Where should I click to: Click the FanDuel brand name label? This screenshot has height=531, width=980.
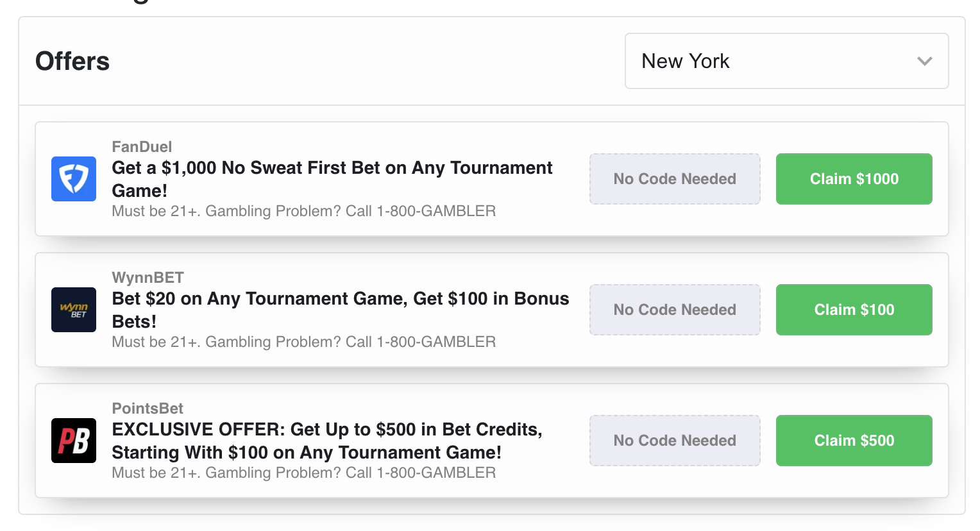click(142, 147)
